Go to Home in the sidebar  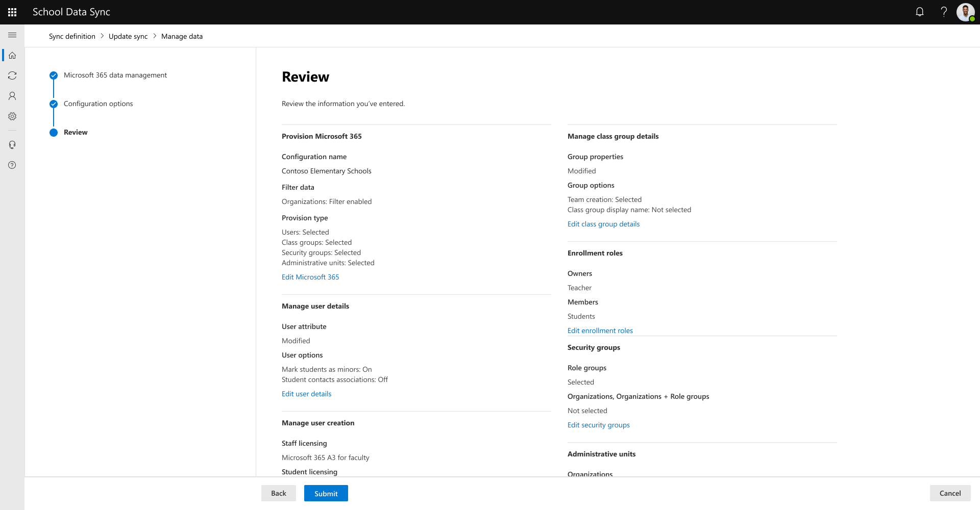coord(12,56)
